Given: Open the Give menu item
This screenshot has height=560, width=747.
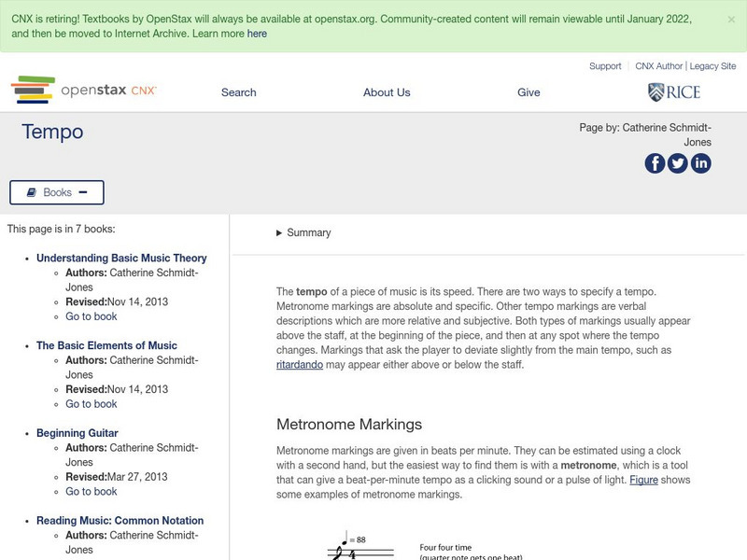Looking at the screenshot, I should point(529,92).
